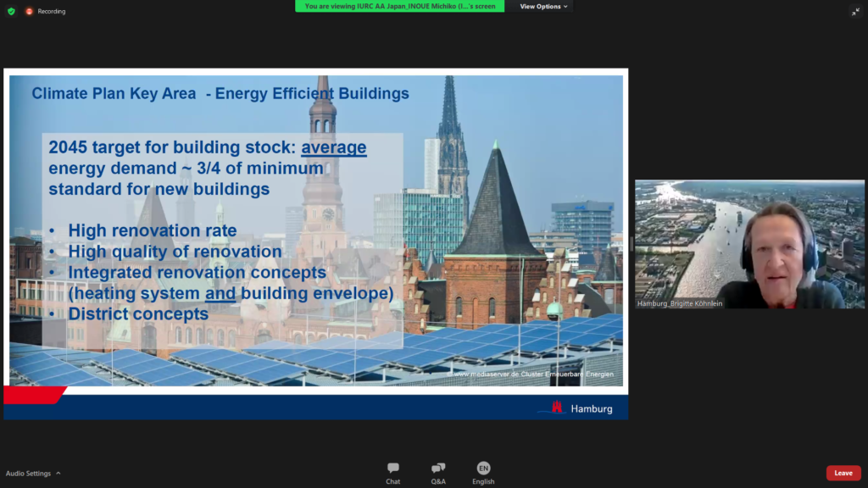The width and height of the screenshot is (868, 488).
Task: Expand the Audio Settings caret menu
Action: [58, 474]
